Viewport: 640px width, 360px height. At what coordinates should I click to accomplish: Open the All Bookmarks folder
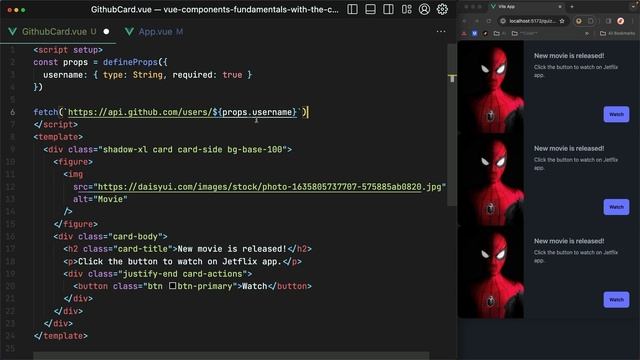point(617,33)
